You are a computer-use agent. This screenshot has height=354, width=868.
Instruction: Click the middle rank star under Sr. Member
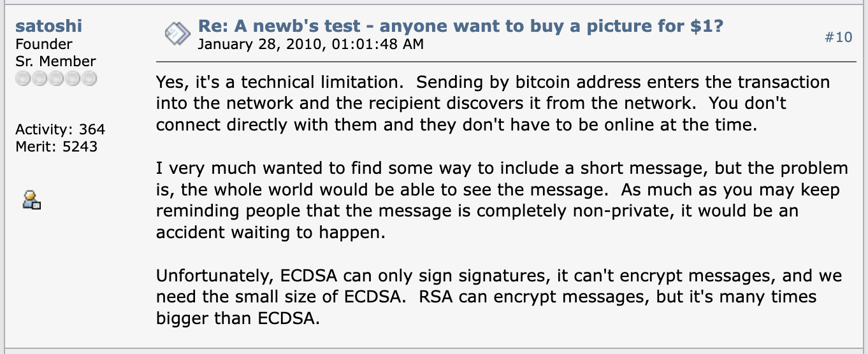(x=57, y=79)
